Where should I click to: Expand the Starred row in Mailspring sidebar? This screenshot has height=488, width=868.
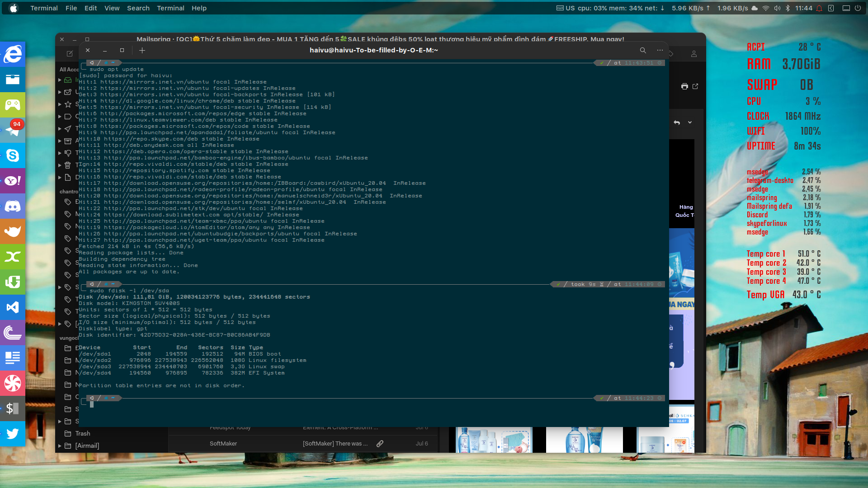point(60,104)
